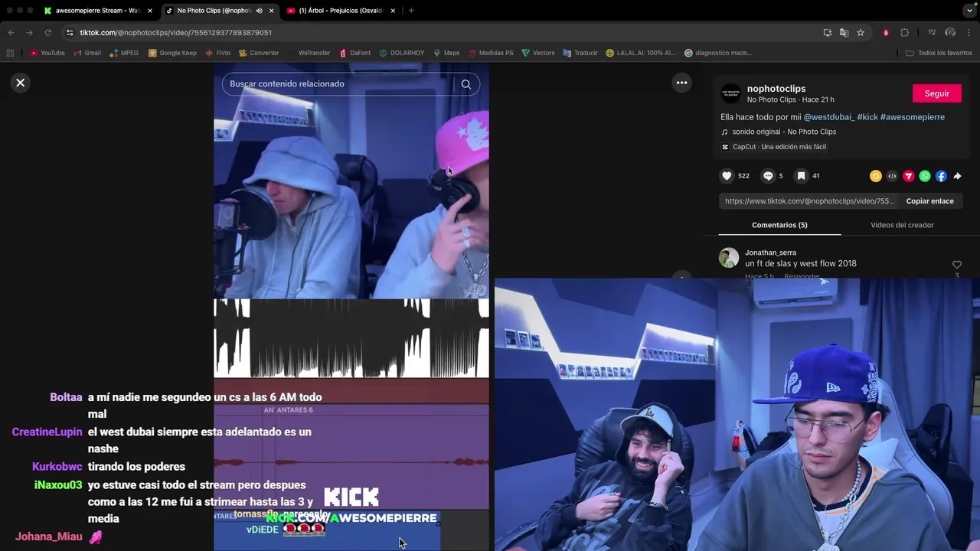The image size is (980, 551).
Task: Open the YouTube bookmark
Action: 47,53
